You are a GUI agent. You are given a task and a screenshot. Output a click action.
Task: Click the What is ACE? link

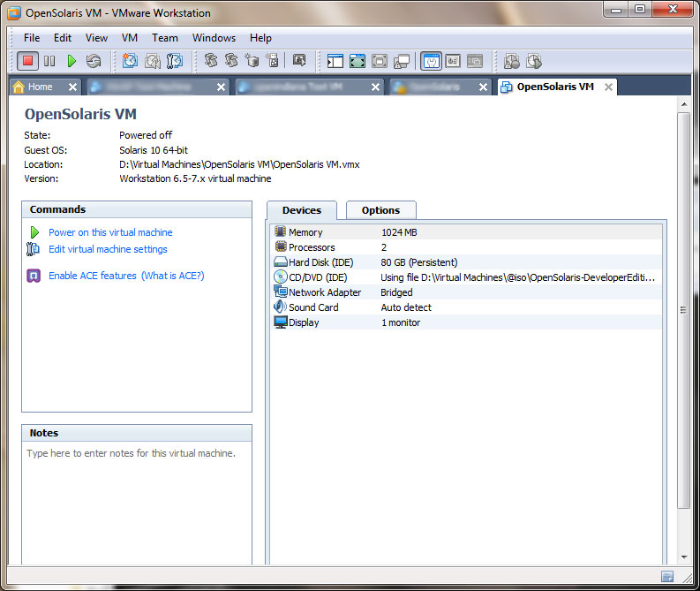pyautogui.click(x=172, y=276)
